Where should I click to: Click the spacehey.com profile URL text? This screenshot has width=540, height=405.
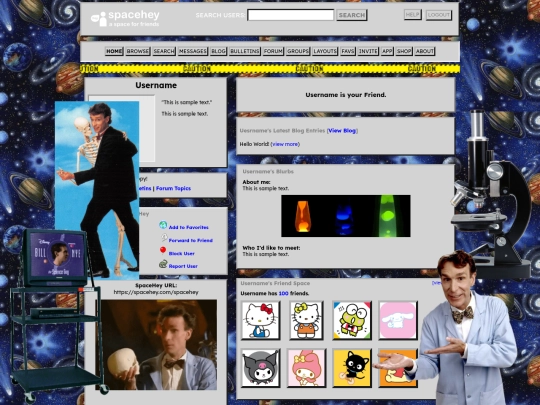156,292
